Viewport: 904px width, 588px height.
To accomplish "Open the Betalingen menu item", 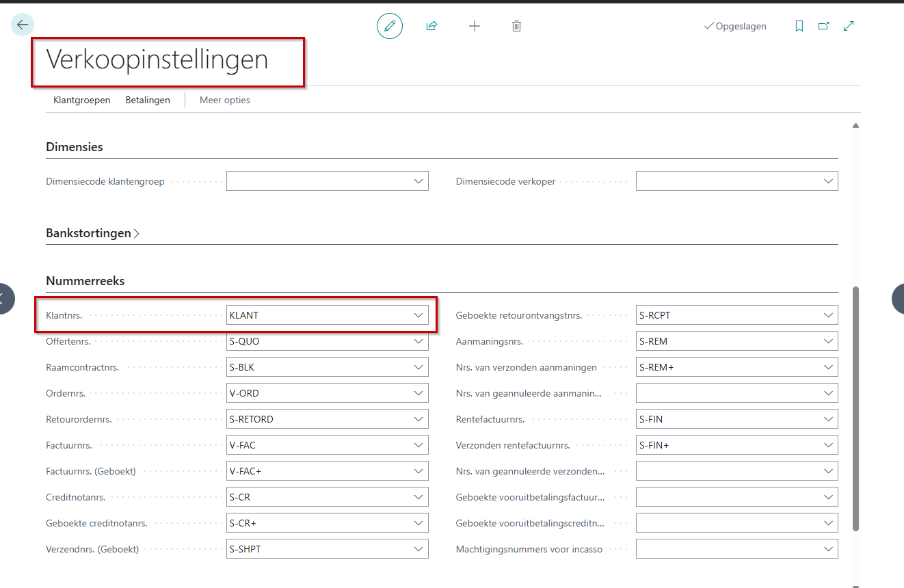I will (148, 100).
